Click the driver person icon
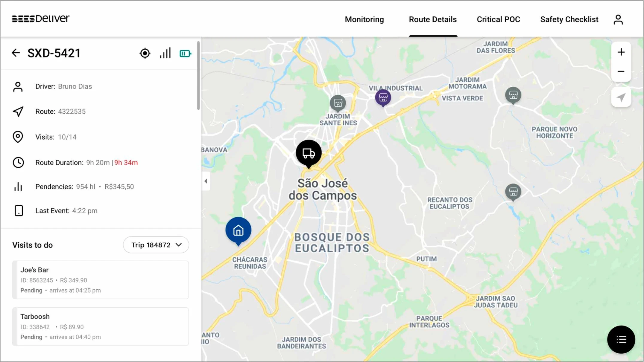 [x=18, y=87]
